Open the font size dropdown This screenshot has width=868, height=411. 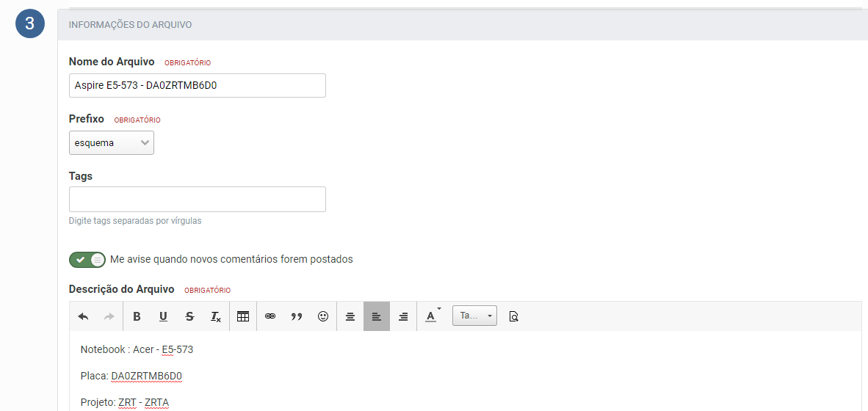point(474,316)
